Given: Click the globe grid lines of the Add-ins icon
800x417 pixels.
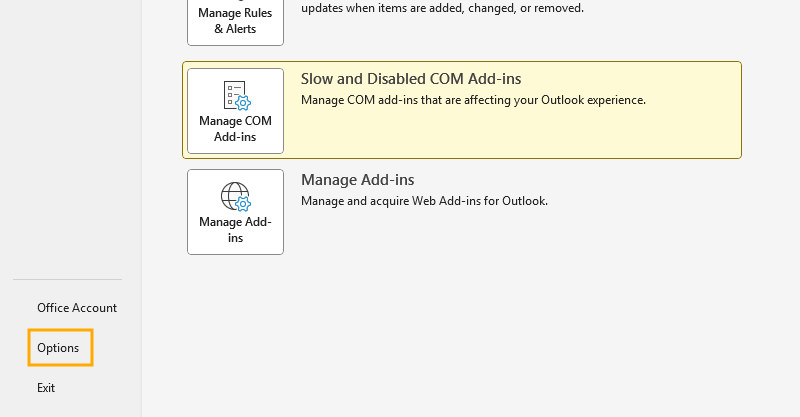Looking at the screenshot, I should coord(232,195).
